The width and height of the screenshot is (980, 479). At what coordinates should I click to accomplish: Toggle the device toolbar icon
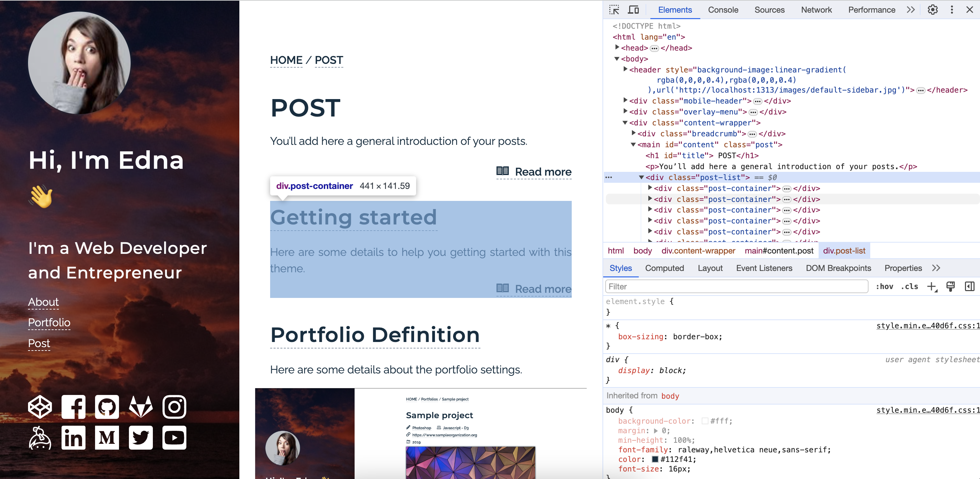coord(633,10)
